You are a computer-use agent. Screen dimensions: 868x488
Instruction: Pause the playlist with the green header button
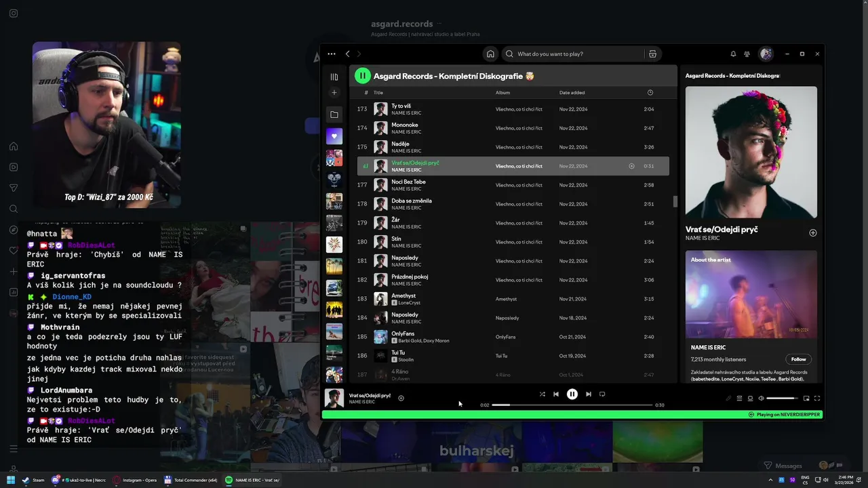pyautogui.click(x=363, y=76)
